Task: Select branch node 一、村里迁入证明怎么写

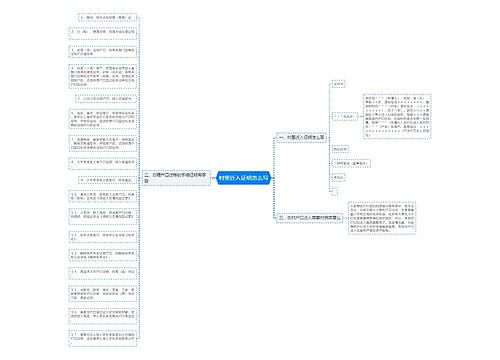Action: 302,137
